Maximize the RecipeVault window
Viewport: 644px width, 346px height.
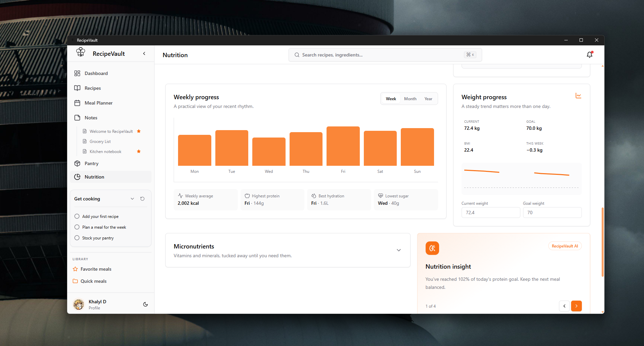tap(581, 40)
